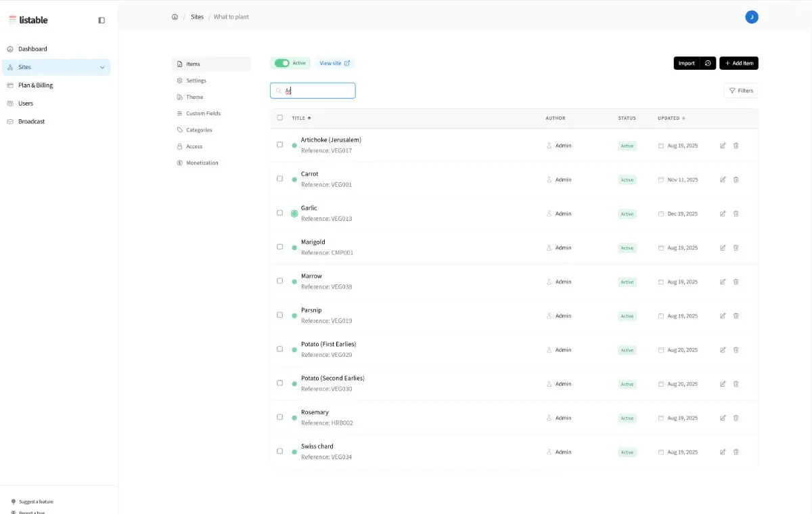This screenshot has width=812, height=514.
Task: Check the Marigold row checkbox
Action: point(280,247)
